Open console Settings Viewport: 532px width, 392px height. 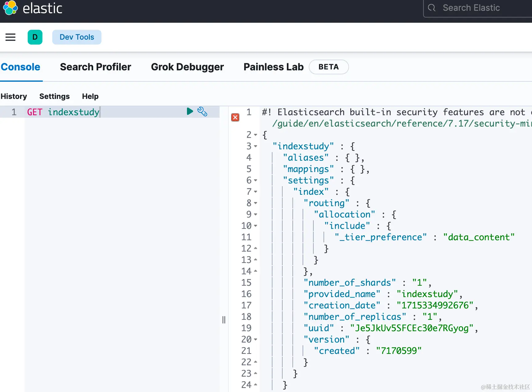pyautogui.click(x=54, y=96)
